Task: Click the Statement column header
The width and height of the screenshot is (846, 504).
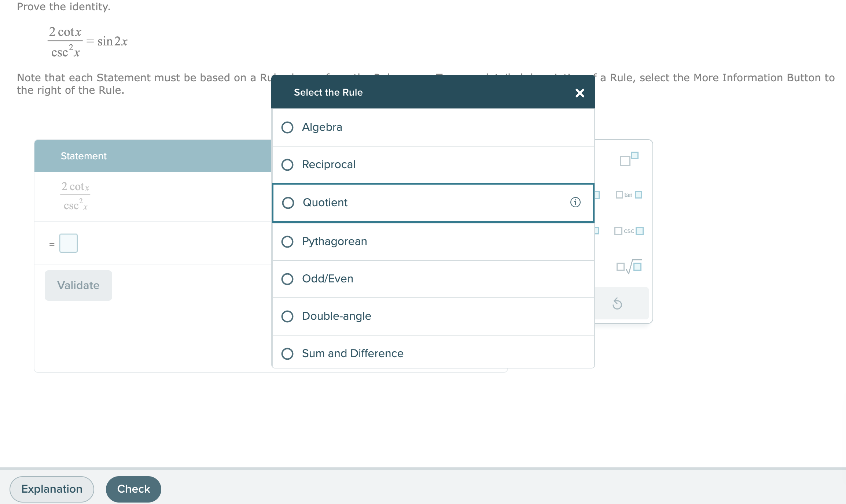Action: click(84, 156)
